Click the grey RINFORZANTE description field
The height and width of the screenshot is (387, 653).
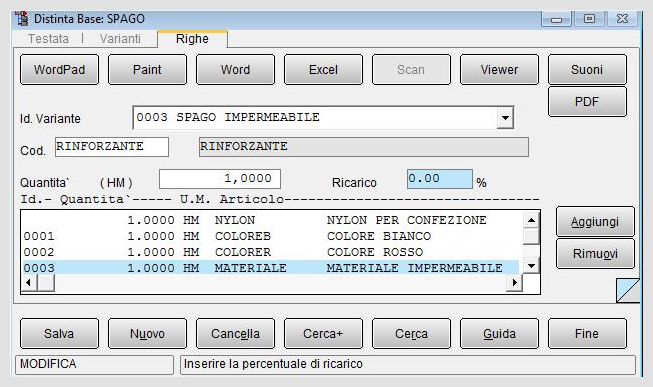point(364,147)
